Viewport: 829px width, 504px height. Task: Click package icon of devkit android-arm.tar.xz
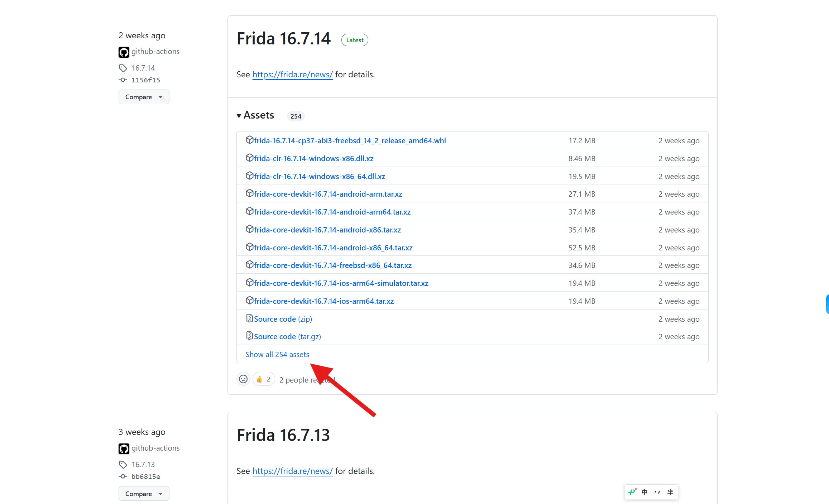click(x=249, y=193)
